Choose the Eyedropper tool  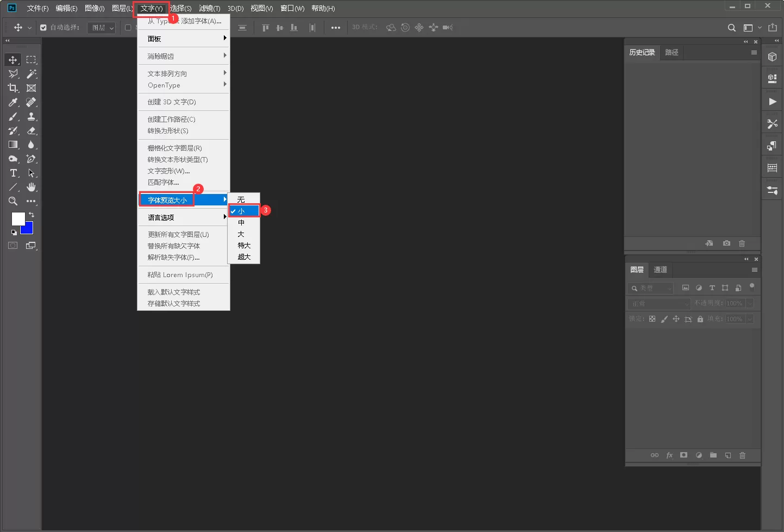coord(13,102)
